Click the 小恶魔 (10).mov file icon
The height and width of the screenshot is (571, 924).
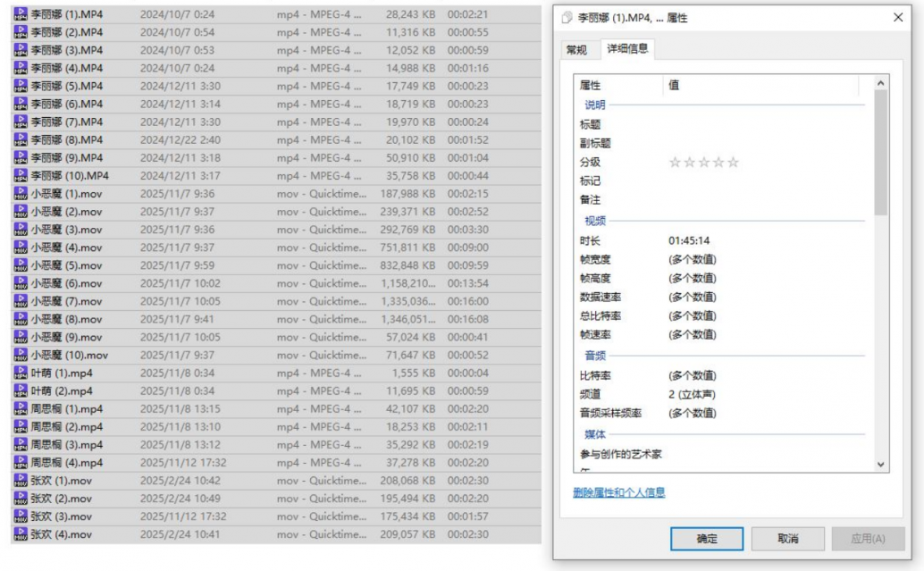pos(21,356)
